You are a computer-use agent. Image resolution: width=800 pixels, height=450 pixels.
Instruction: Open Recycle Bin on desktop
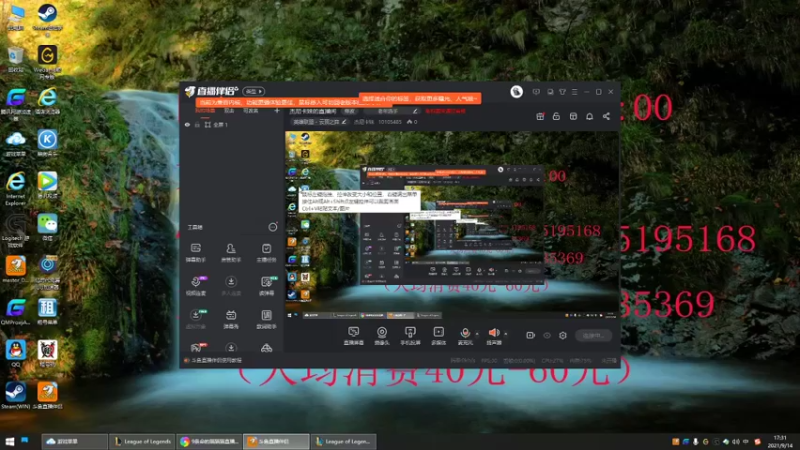[x=16, y=59]
